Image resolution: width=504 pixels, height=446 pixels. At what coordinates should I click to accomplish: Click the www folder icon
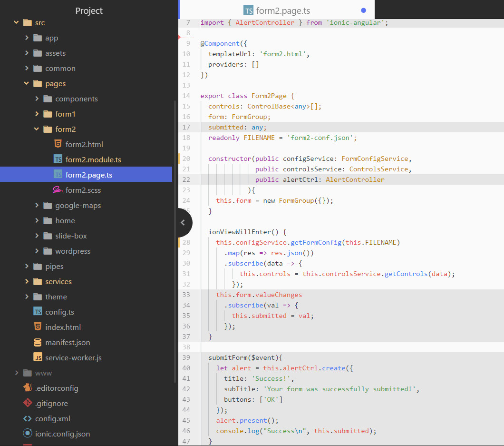click(28, 373)
